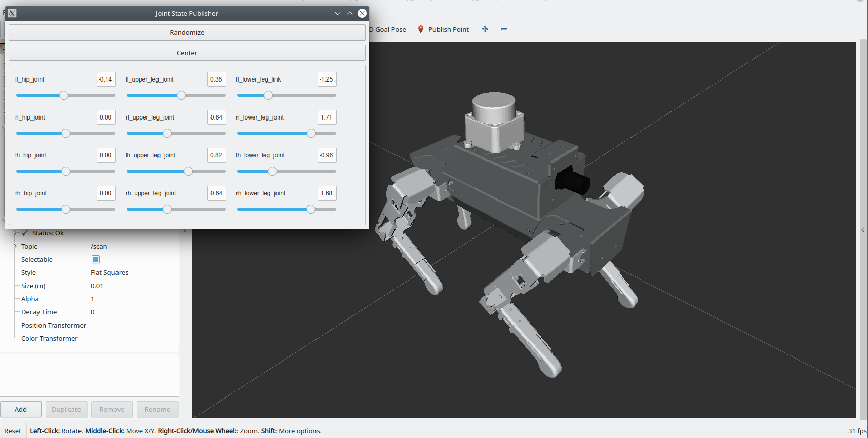The height and width of the screenshot is (438, 868).
Task: Expand the right side panel arrow
Action: [x=863, y=230]
